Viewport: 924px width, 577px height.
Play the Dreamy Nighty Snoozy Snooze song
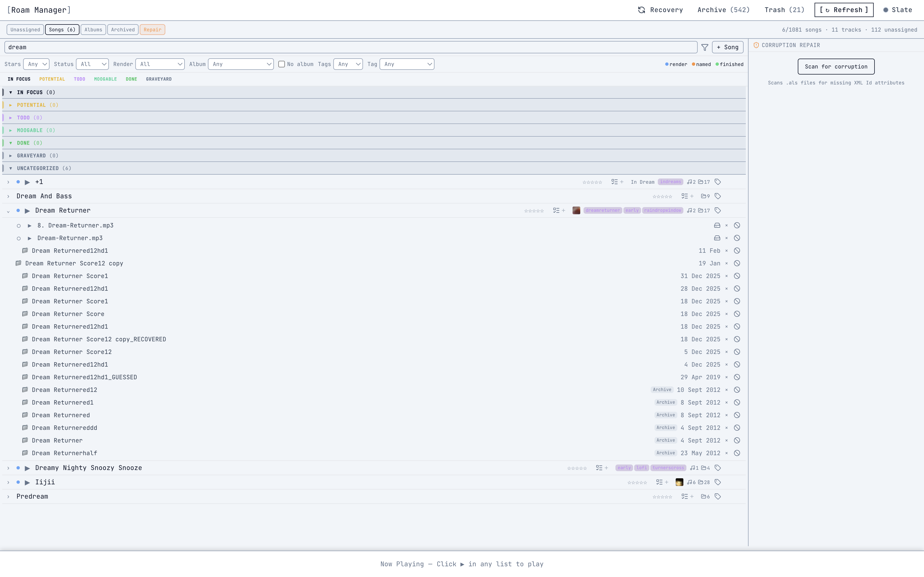[x=28, y=468]
